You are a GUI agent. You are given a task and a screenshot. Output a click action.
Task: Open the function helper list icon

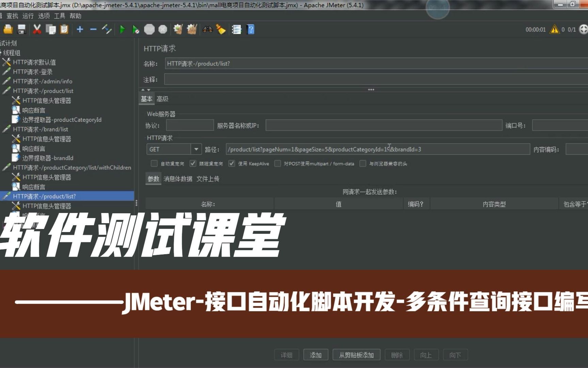point(236,30)
